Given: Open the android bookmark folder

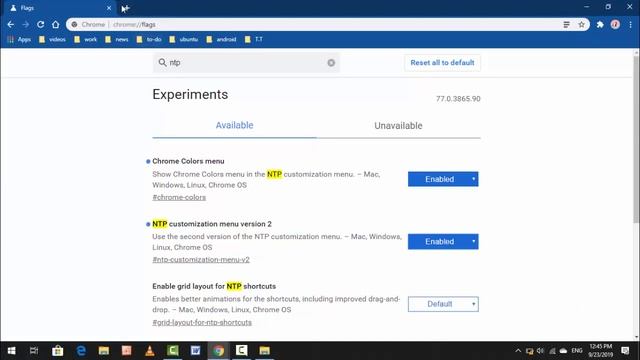Looking at the screenshot, I should [221, 39].
